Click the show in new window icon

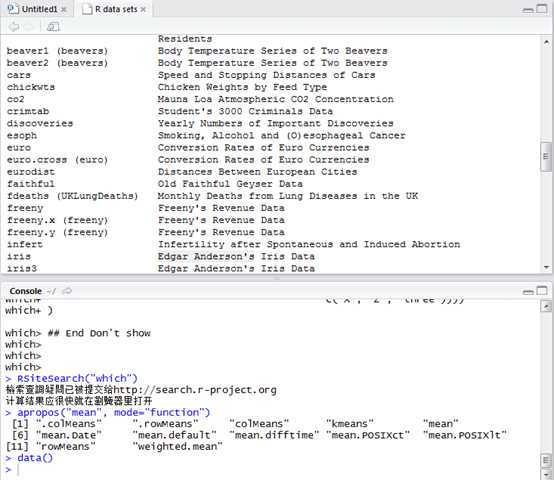(x=53, y=26)
